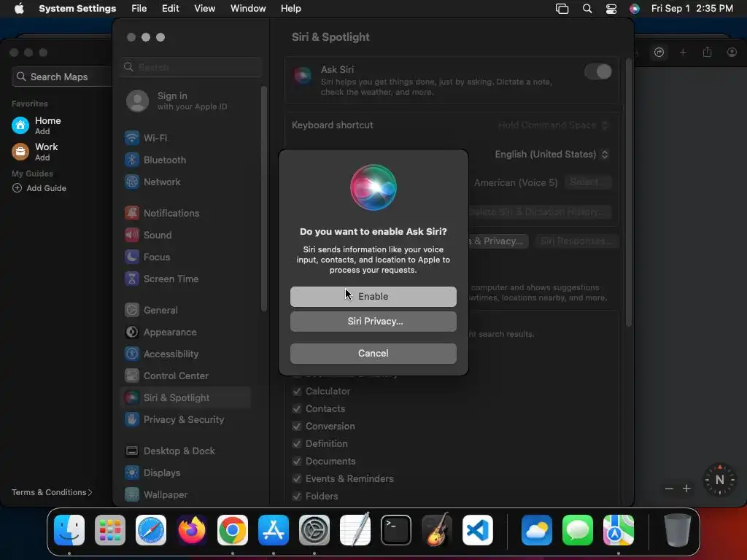This screenshot has height=560, width=747.
Task: Open Trash in the Dock
Action: (x=678, y=530)
